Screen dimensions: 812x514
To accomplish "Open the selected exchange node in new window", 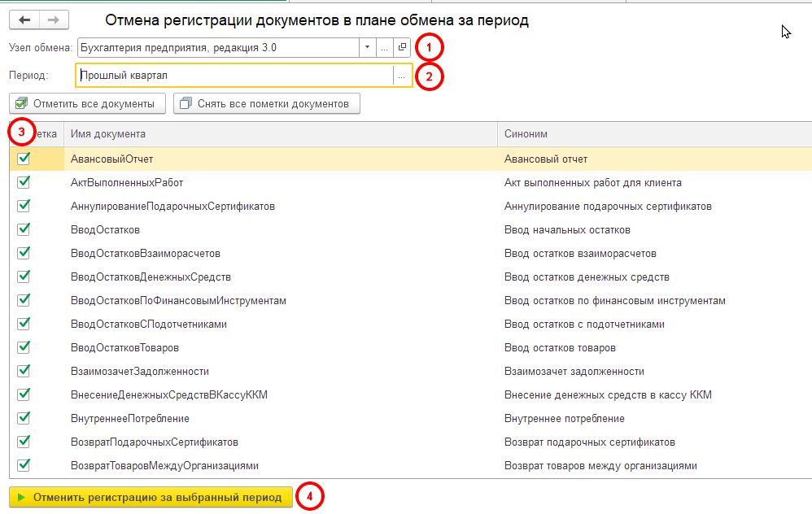I will coord(402,48).
